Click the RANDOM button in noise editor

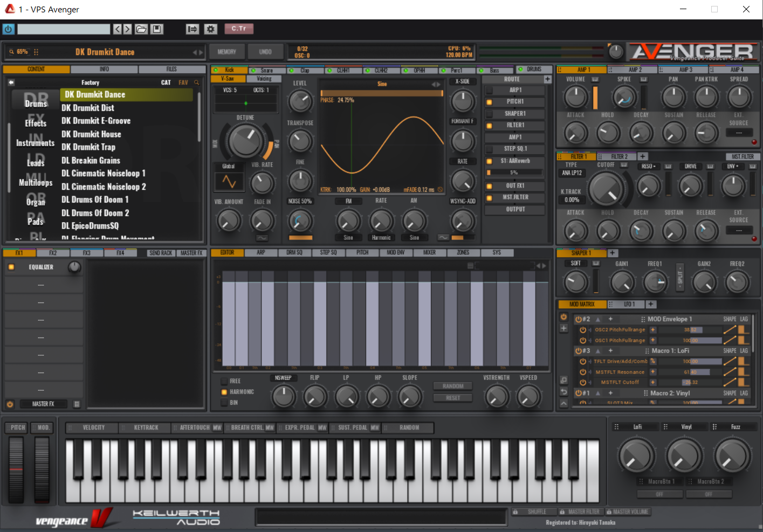tap(453, 386)
